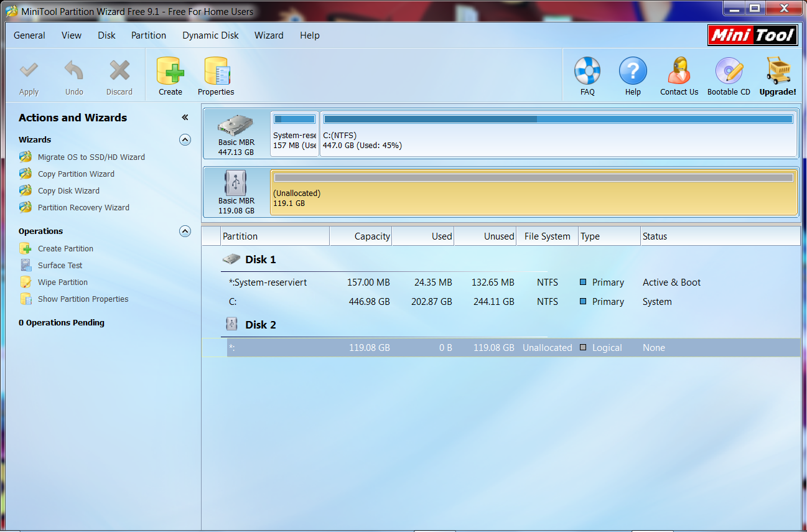Click the Disk 2 group header
807x532 pixels.
261,325
